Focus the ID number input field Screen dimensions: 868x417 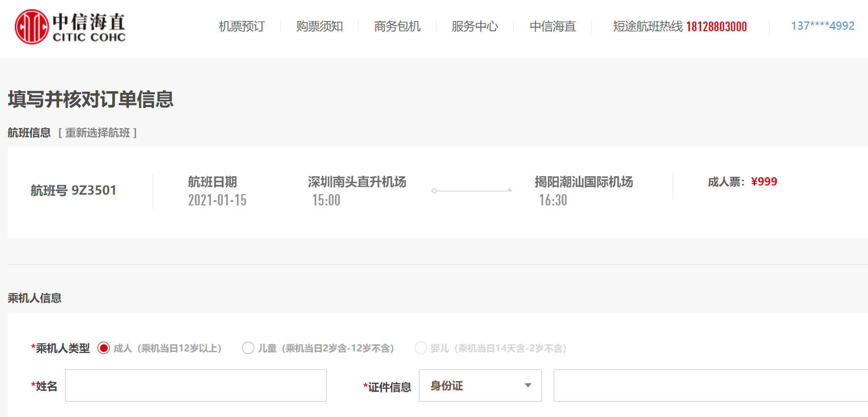pos(710,386)
